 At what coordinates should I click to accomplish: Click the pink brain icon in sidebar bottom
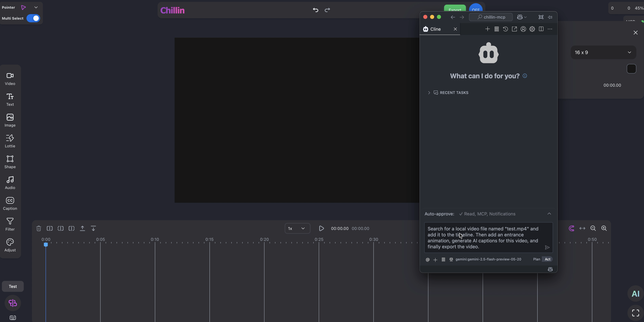13,303
